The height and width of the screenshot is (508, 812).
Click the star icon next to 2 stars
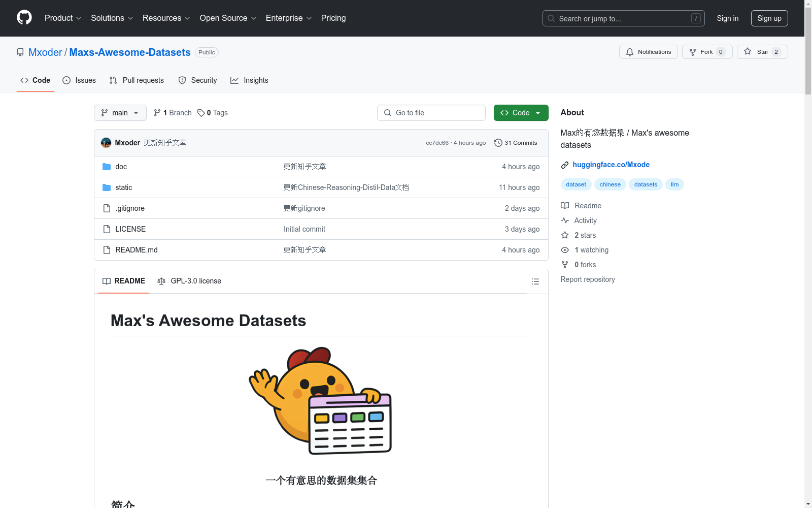[565, 235]
